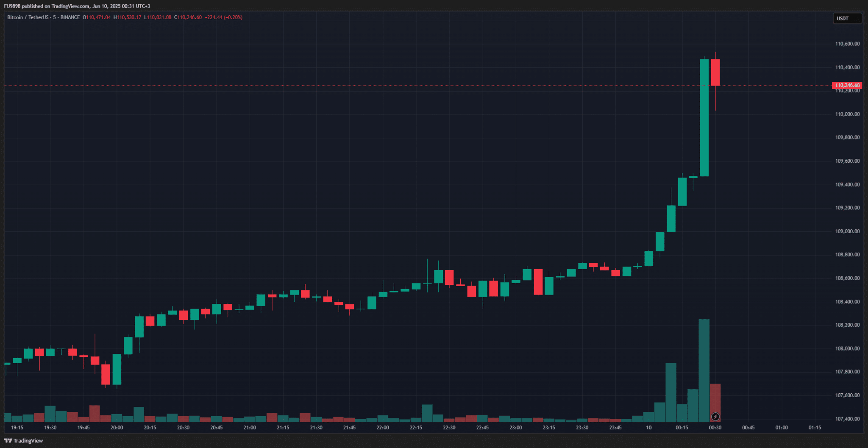Image resolution: width=868 pixels, height=448 pixels.
Task: Click the FU9898 published header text
Action: 77,6
